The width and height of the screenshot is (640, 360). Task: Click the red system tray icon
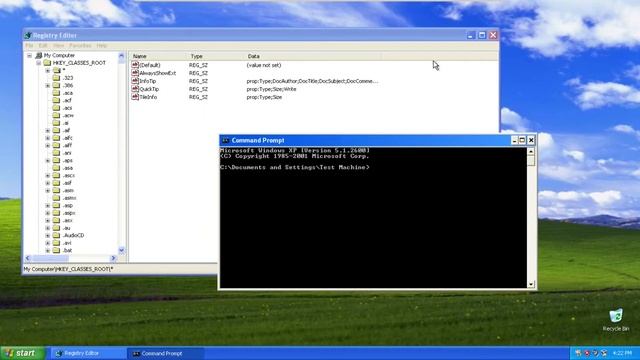coord(587,353)
